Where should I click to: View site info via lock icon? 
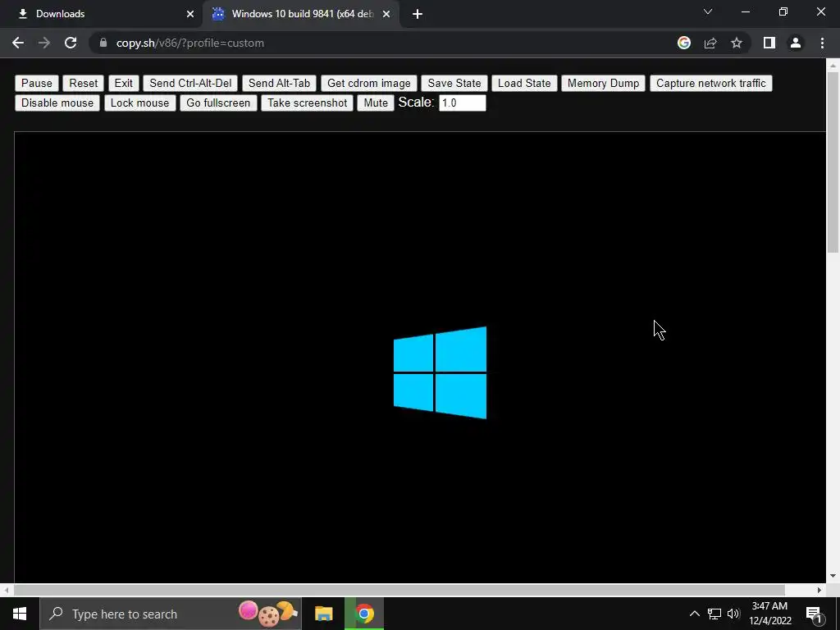pos(103,43)
